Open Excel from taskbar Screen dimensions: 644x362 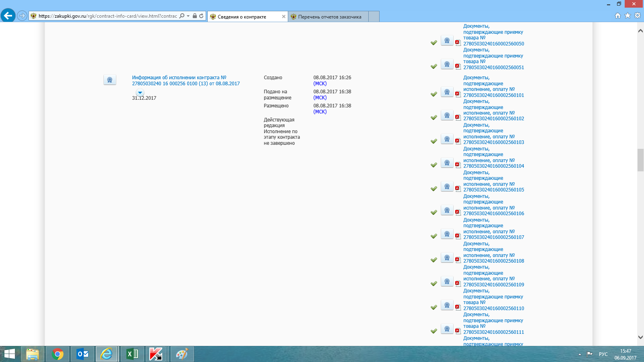(132, 354)
